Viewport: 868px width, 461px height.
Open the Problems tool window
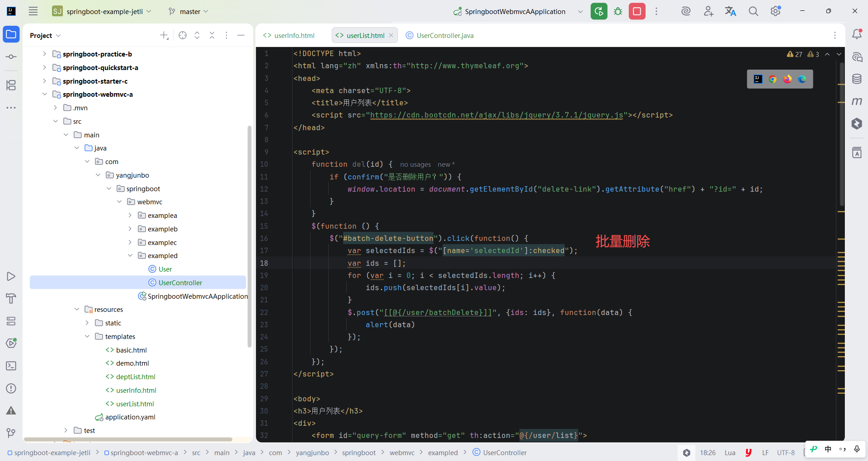[x=11, y=388]
